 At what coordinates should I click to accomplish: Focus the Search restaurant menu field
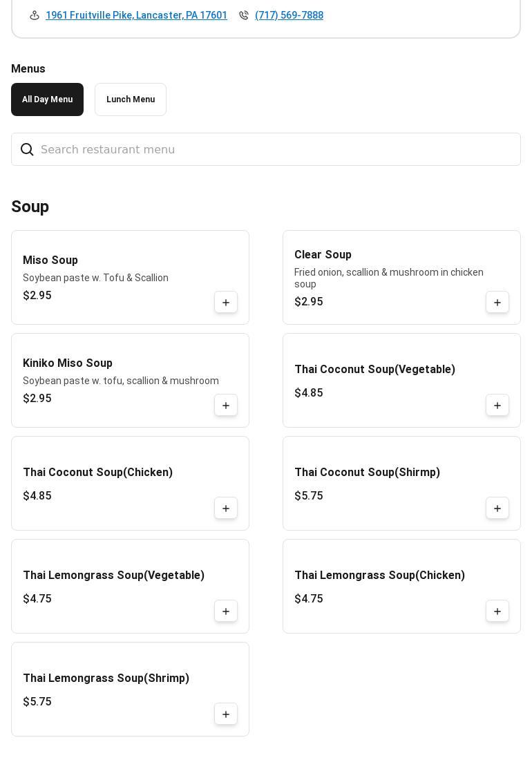[x=276, y=150]
